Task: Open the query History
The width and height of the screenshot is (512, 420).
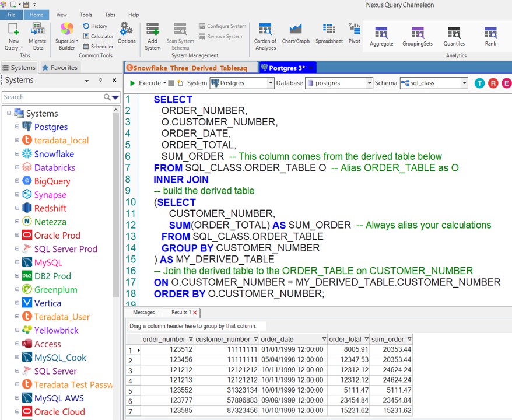Action: click(x=95, y=26)
